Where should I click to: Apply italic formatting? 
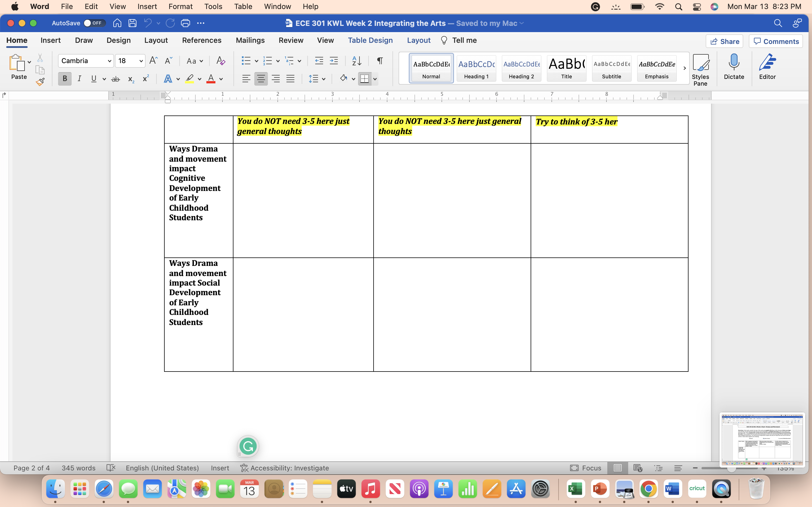pos(79,79)
